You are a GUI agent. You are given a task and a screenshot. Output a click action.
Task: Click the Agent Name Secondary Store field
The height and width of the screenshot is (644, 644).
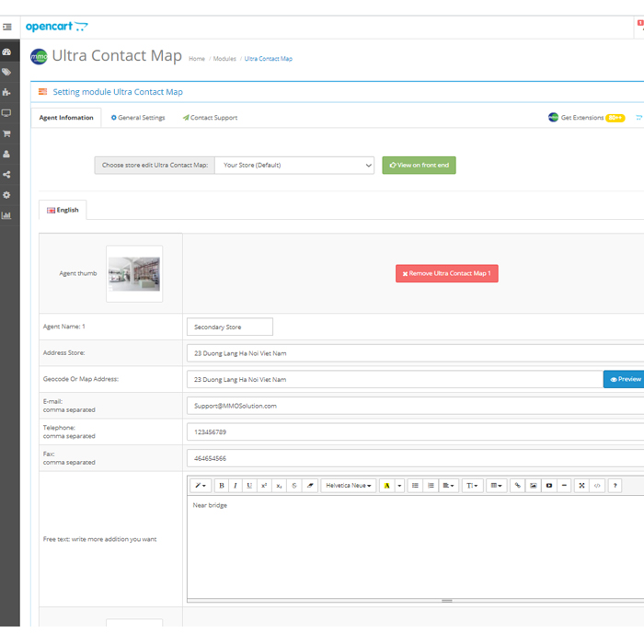coord(230,327)
